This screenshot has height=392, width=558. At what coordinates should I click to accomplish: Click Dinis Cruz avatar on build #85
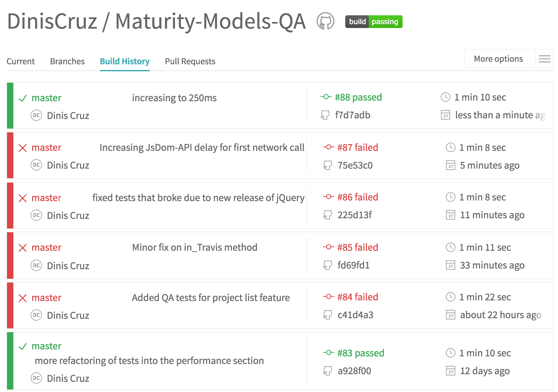[36, 265]
